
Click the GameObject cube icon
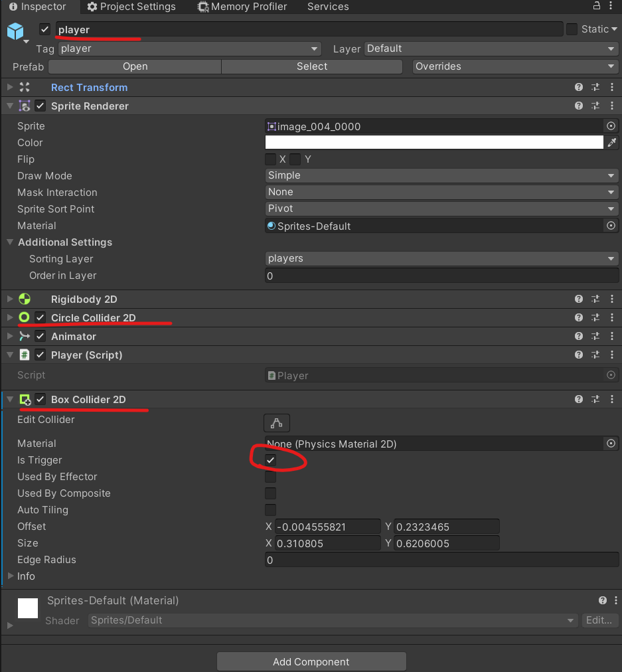click(15, 31)
